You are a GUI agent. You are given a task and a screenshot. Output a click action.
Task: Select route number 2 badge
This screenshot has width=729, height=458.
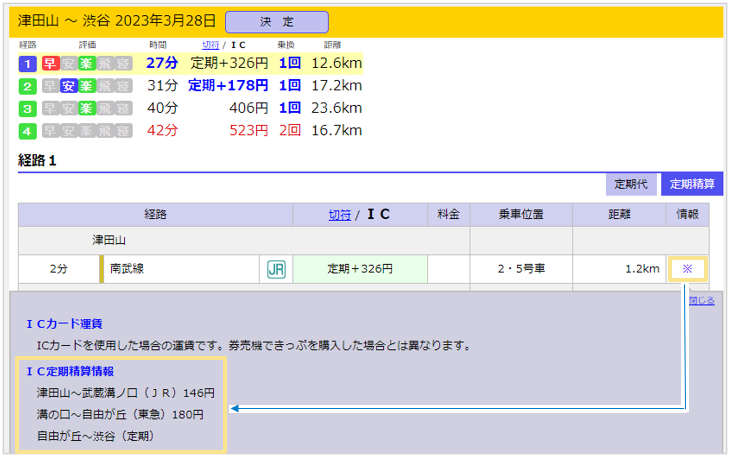(x=27, y=86)
